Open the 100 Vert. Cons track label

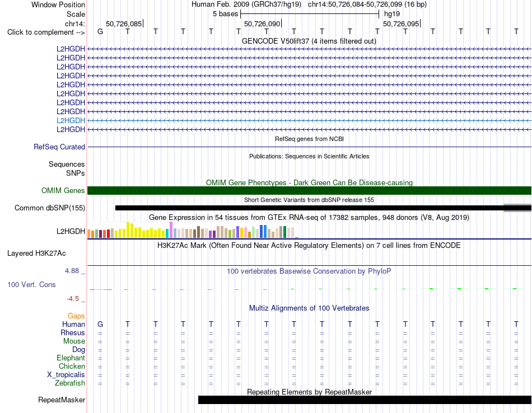click(x=31, y=284)
